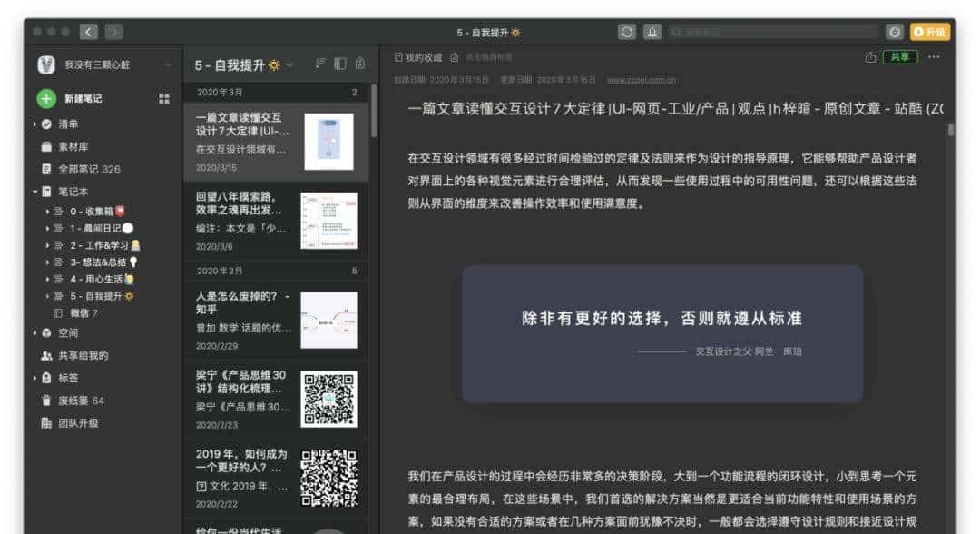Open the more options (...) menu in note header
Viewport: 980px width, 534px height.
pos(934,56)
